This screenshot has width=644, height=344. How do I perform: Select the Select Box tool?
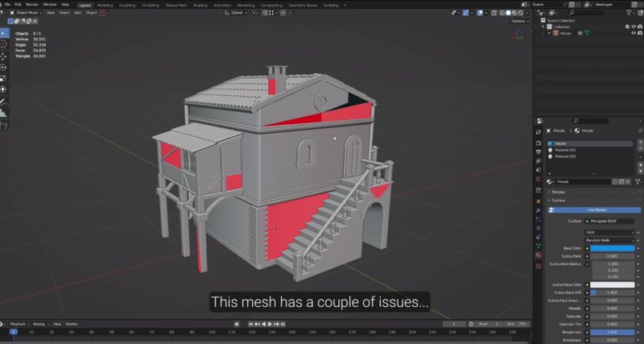tap(3, 33)
